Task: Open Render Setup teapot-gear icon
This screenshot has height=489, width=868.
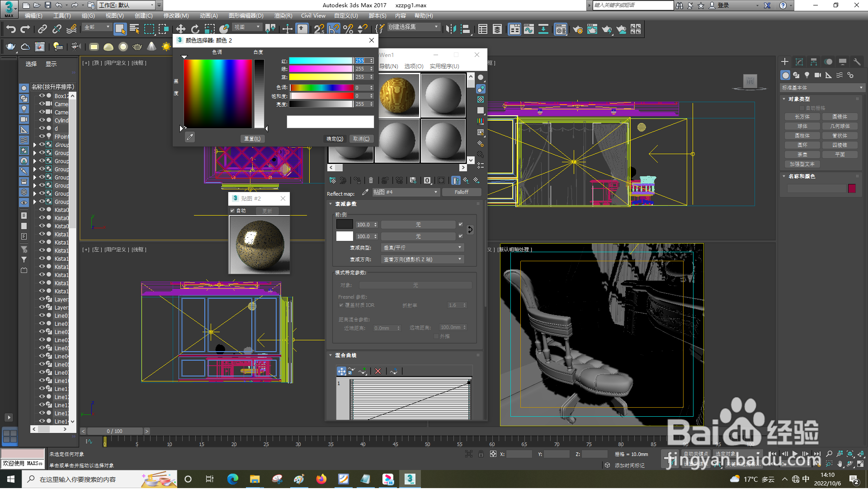Action: pyautogui.click(x=578, y=29)
